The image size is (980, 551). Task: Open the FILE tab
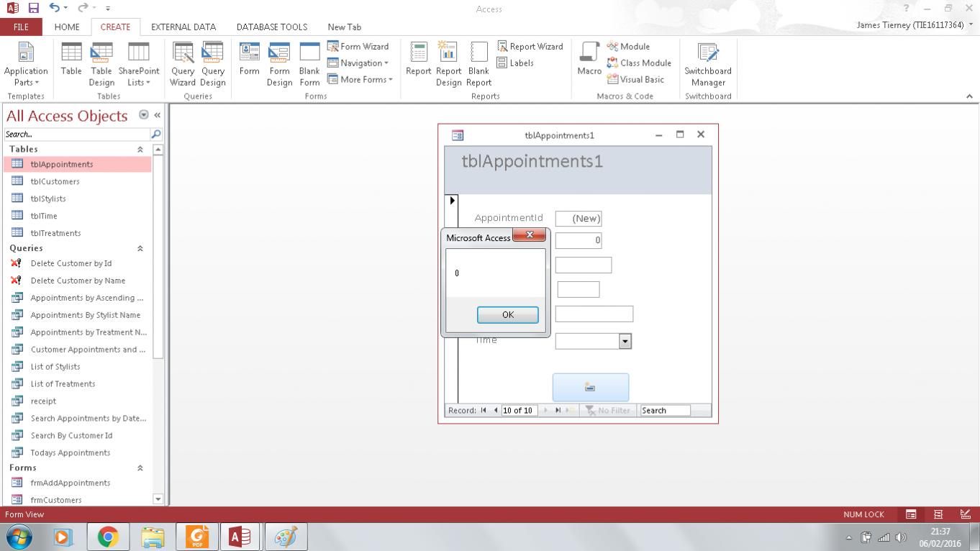point(21,27)
